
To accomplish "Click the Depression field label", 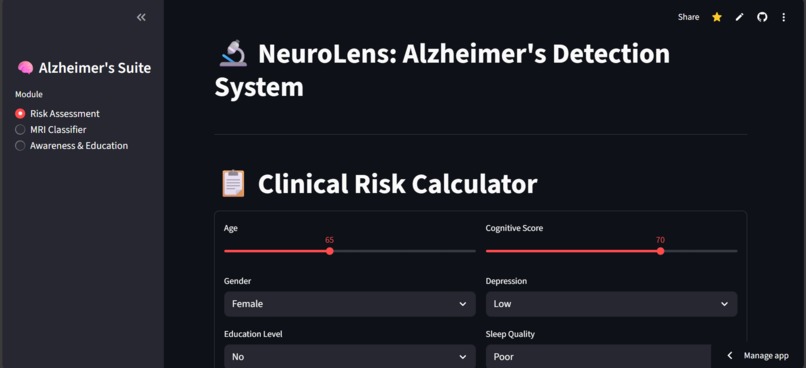I will [506, 281].
